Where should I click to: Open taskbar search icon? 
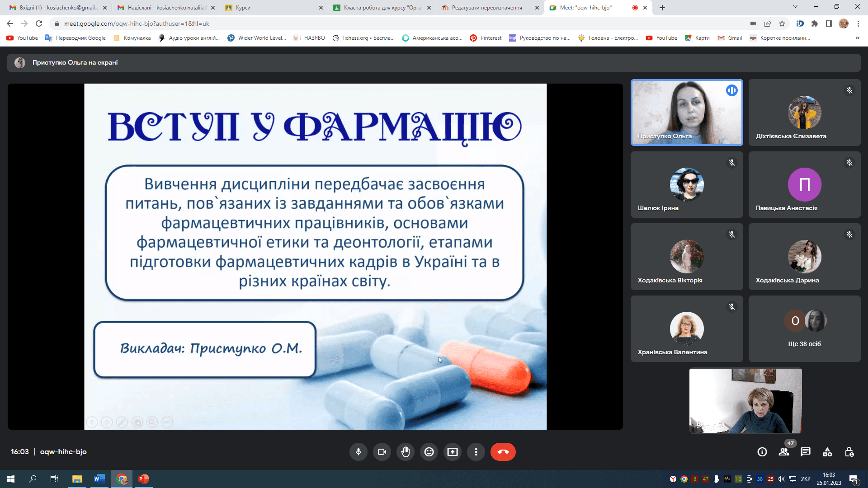click(33, 479)
